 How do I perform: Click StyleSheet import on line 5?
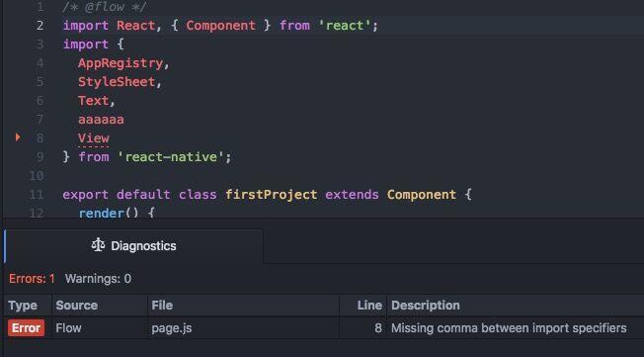pos(117,82)
